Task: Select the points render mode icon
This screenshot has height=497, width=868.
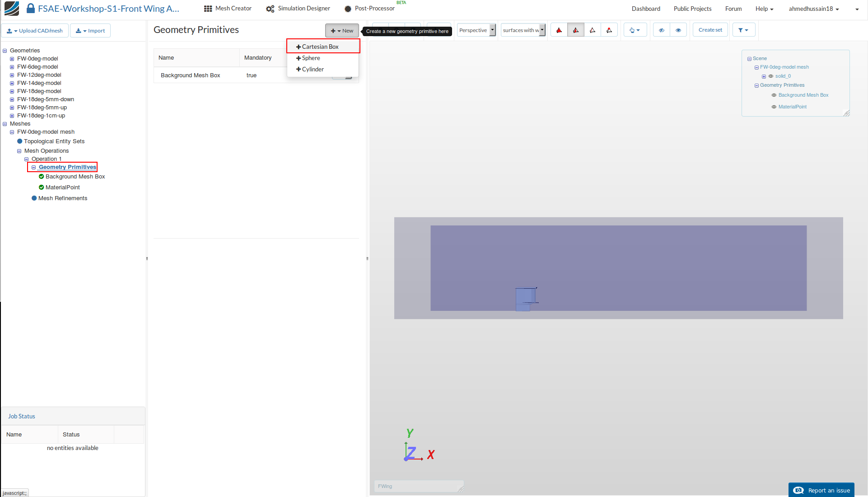Action: 609,30
